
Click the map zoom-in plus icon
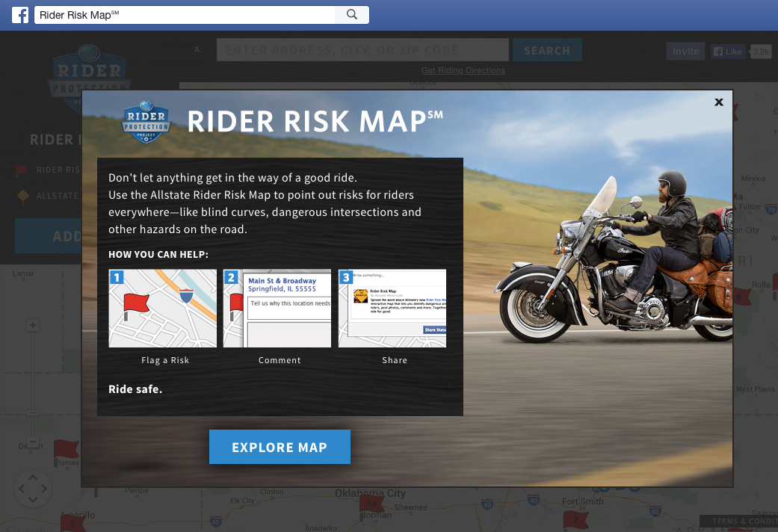pos(33,325)
